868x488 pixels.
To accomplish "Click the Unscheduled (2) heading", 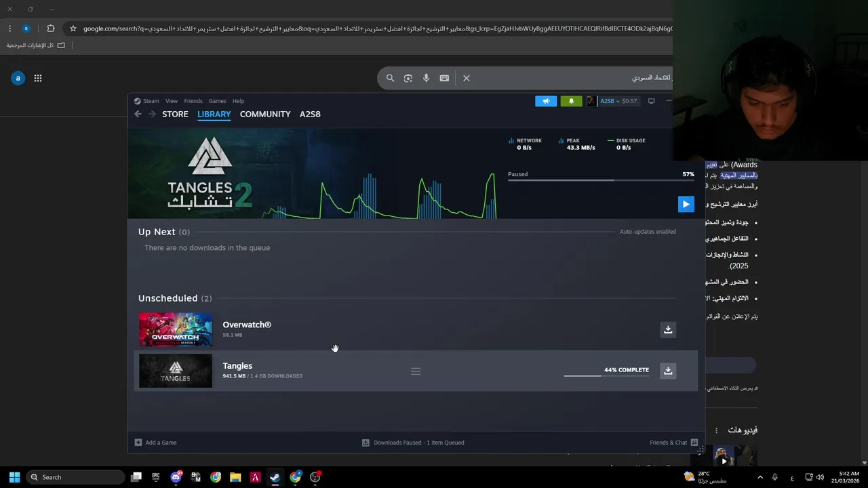I will click(x=175, y=298).
